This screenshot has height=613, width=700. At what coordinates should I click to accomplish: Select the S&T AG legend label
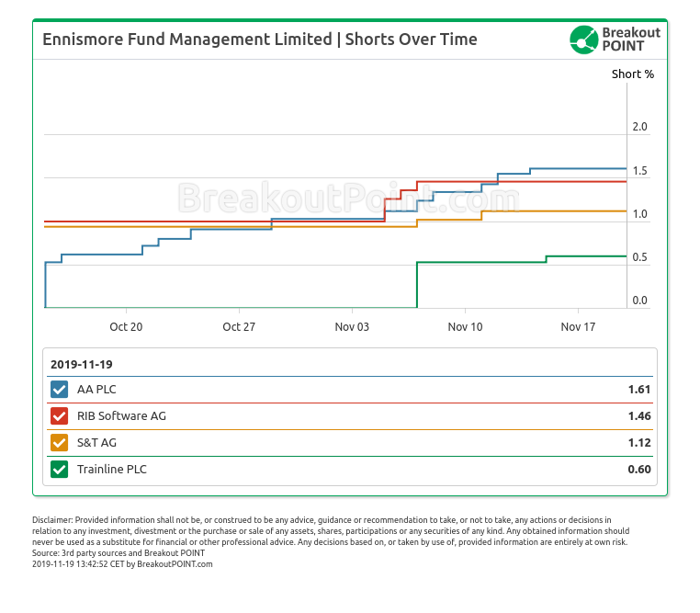pos(96,442)
